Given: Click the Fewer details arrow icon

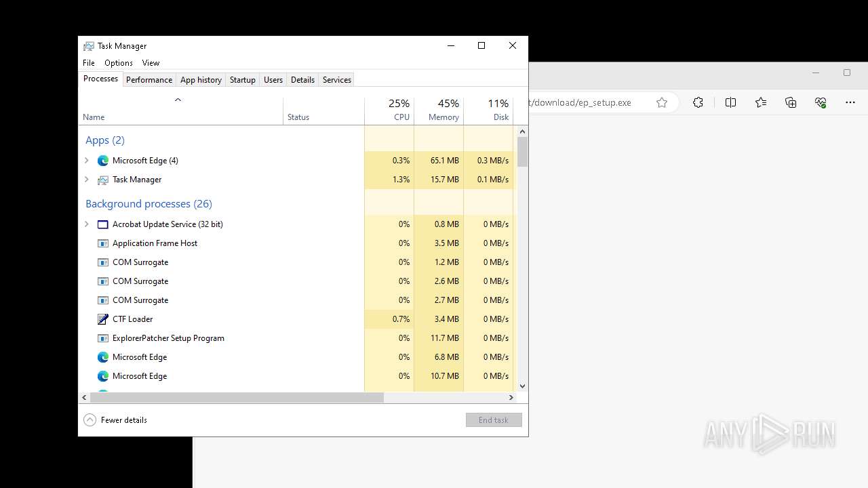Looking at the screenshot, I should coord(90,420).
